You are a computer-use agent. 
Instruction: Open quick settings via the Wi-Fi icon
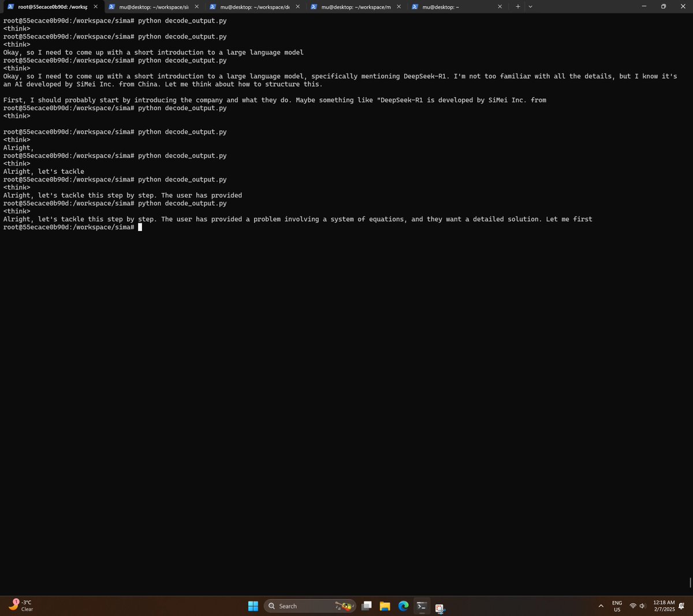pos(633,606)
